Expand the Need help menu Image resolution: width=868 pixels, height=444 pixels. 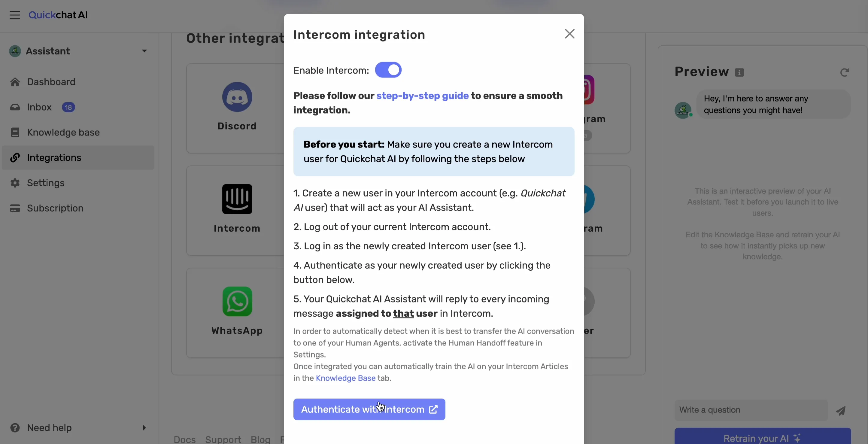144,428
